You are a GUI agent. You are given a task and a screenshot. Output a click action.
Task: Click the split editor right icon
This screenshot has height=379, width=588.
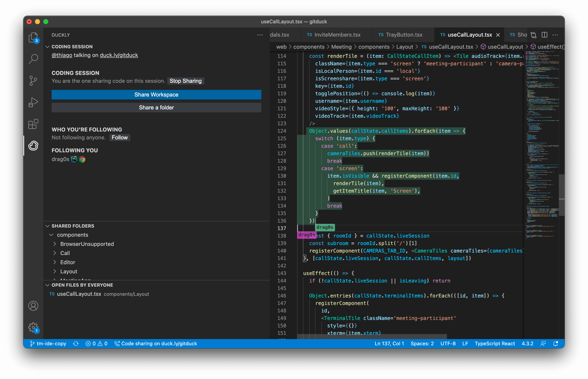(544, 35)
